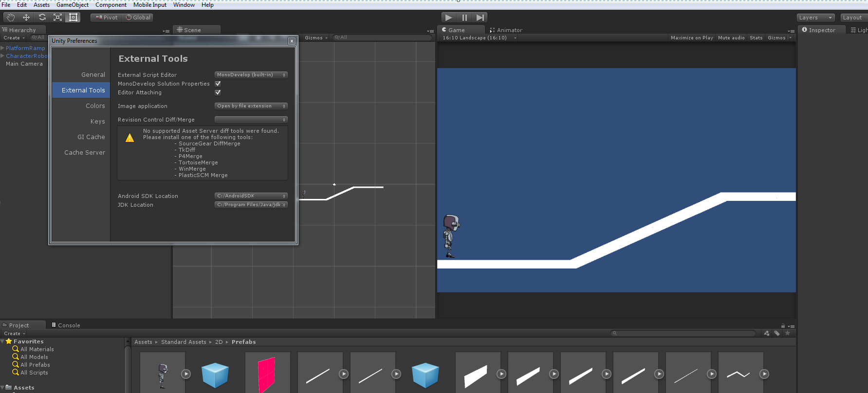
Task: Select All Materials favorite search
Action: coord(37,349)
